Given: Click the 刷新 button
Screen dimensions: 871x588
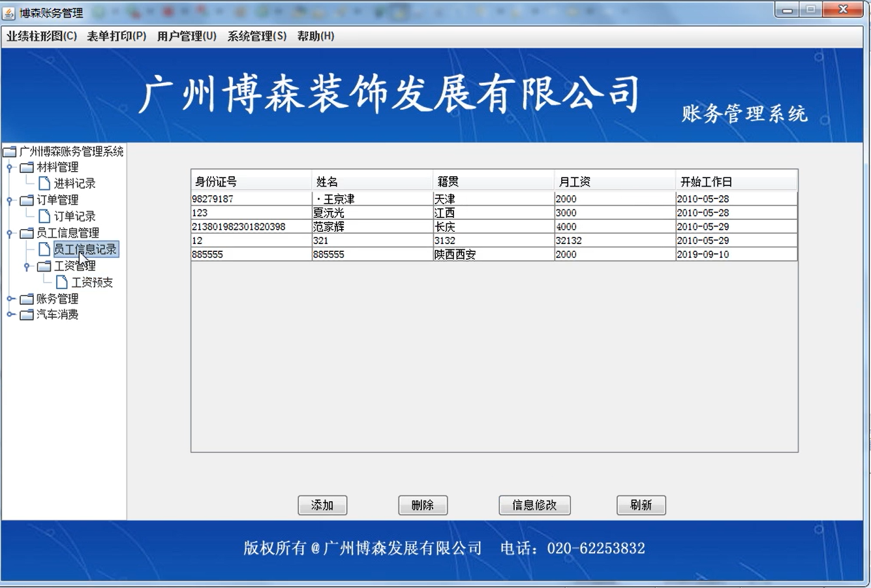Looking at the screenshot, I should [x=641, y=505].
